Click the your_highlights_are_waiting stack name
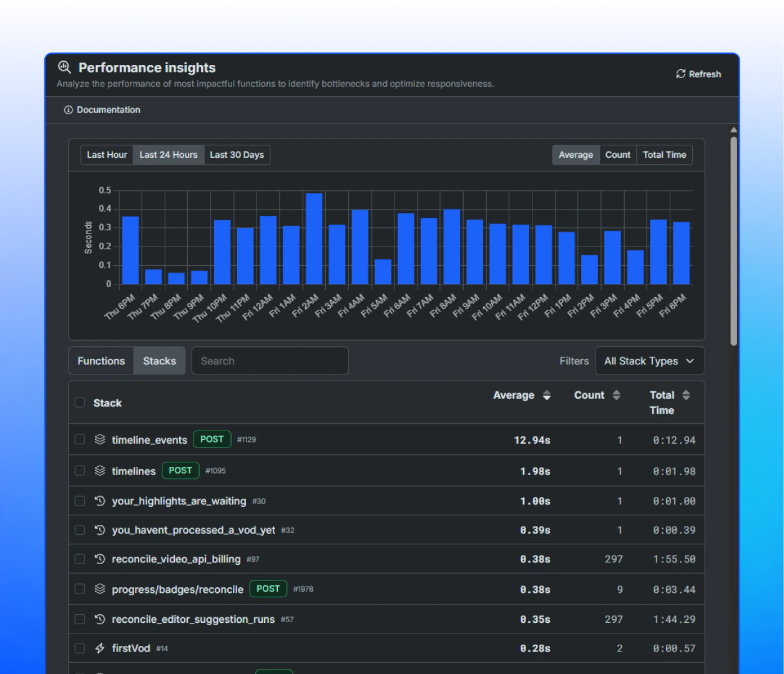 (179, 501)
